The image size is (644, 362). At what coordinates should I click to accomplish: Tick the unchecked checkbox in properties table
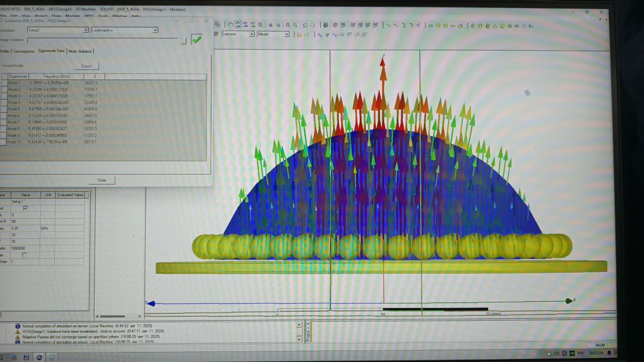25,255
